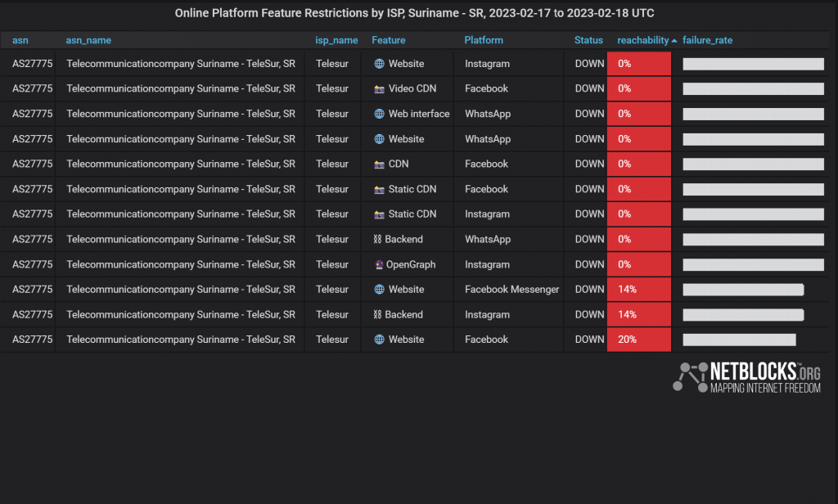This screenshot has width=838, height=504.
Task: Click WhatsApp cell in Web interface row
Action: coord(488,114)
